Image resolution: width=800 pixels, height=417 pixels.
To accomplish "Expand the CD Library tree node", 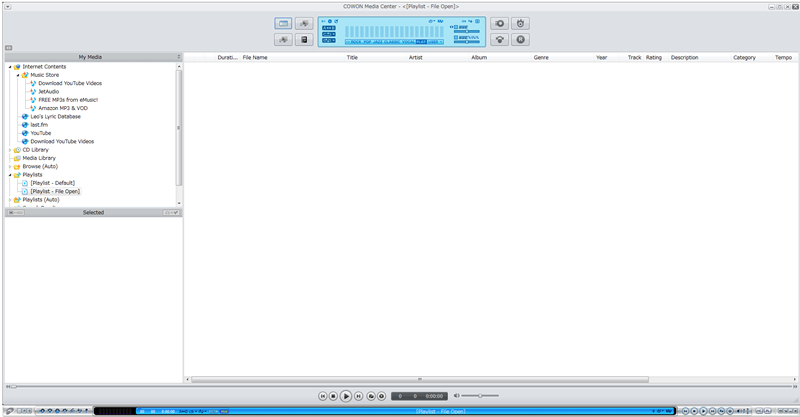I will coord(10,150).
